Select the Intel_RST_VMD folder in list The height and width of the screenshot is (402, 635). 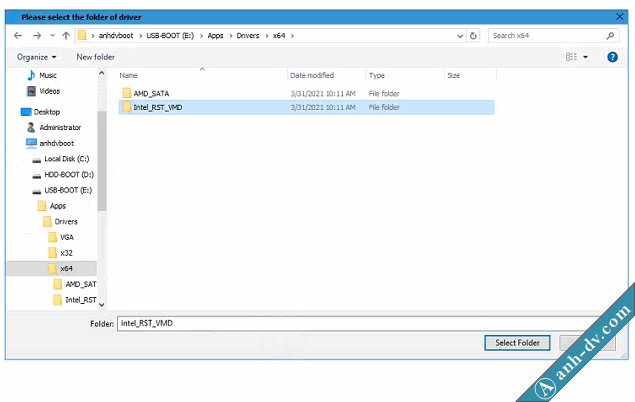[307, 107]
